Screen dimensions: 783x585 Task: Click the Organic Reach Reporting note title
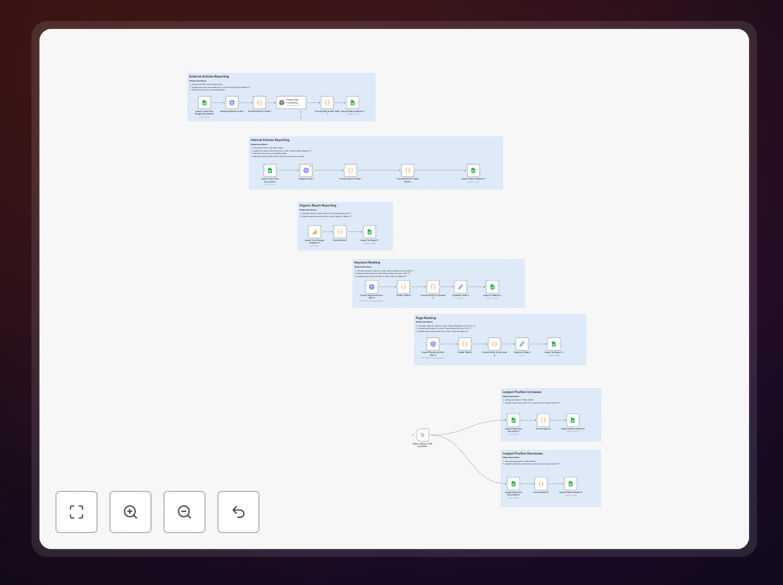(318, 205)
